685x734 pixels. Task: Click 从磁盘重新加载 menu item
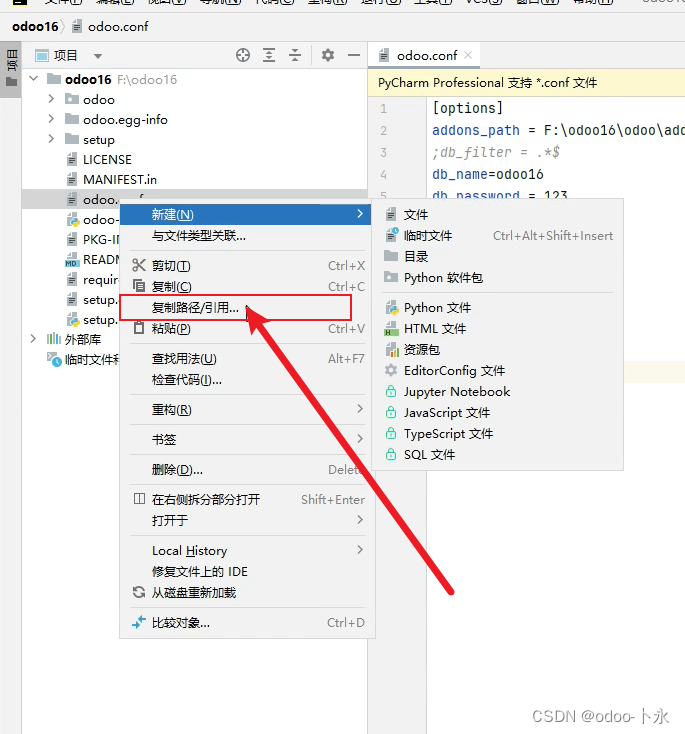[245, 593]
